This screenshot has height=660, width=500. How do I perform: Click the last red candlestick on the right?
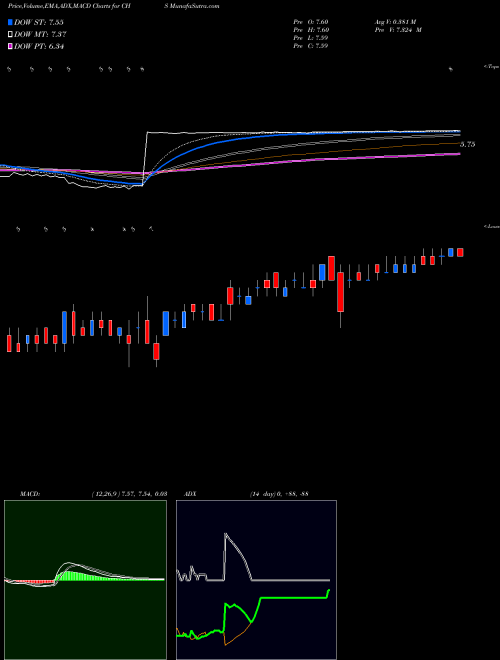tap(460, 252)
